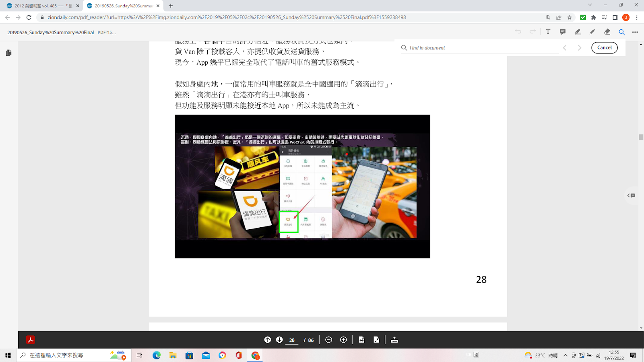Click the page number 28 label
The width and height of the screenshot is (644, 362).
pyautogui.click(x=481, y=280)
